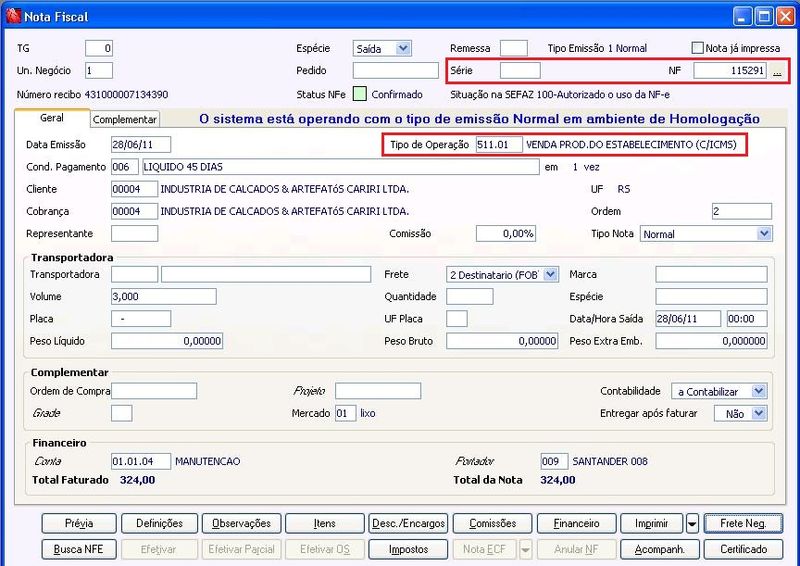
Task: Open the Espécie Saída dropdown
Action: (403, 48)
